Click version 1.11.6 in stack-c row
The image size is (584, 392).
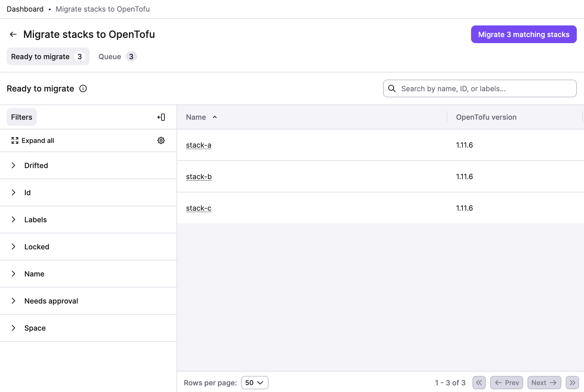464,208
